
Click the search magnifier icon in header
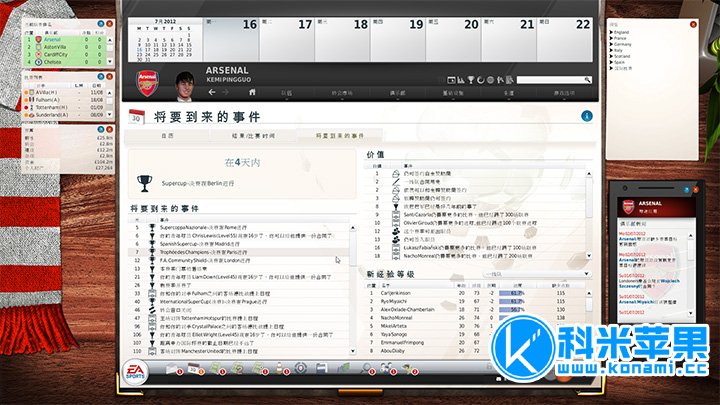pos(587,80)
